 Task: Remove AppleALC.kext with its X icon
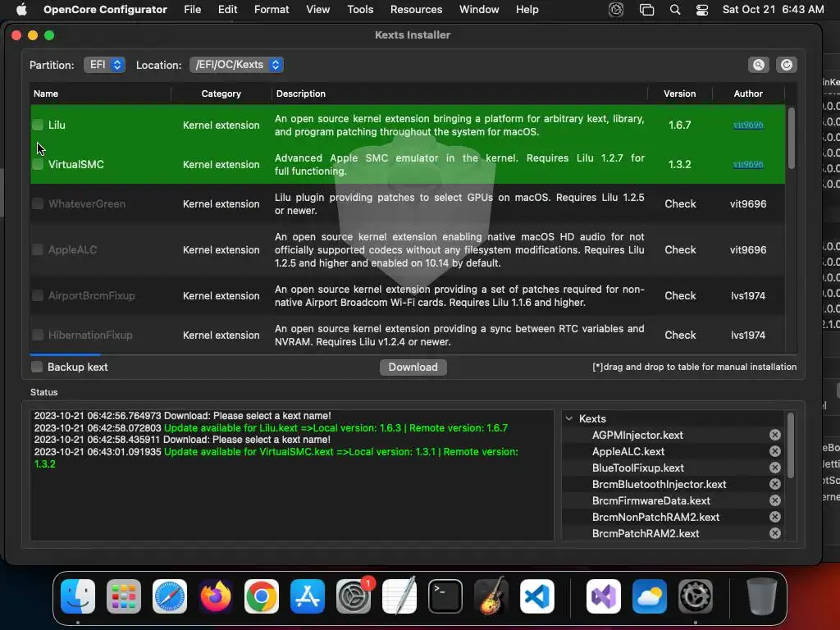coord(774,452)
